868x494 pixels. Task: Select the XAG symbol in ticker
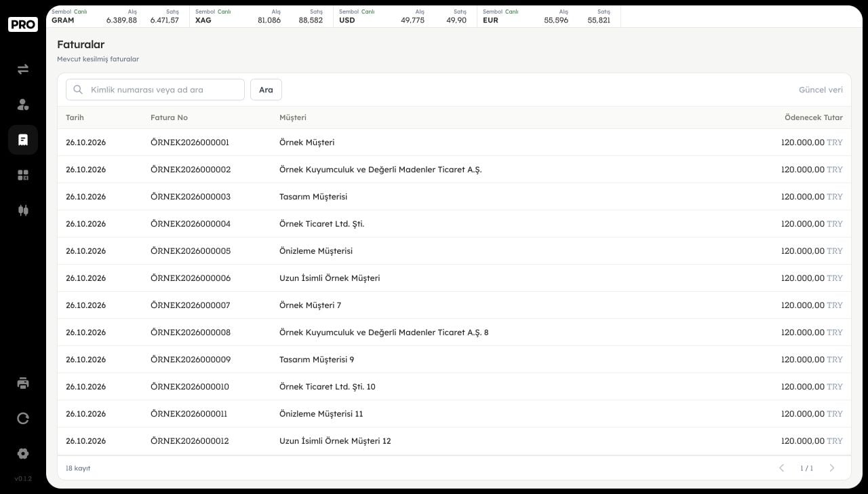click(203, 20)
